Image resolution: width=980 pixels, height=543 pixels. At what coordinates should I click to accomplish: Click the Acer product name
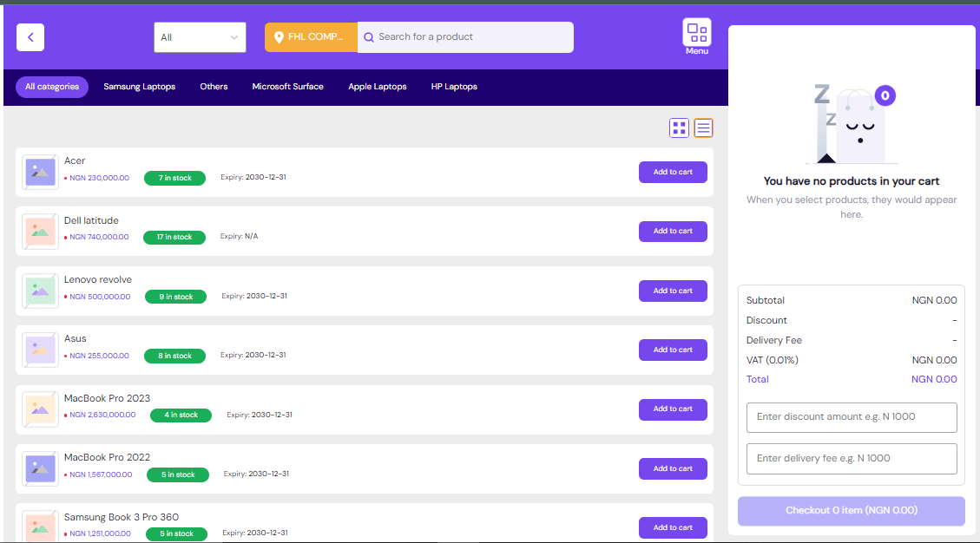[75, 160]
